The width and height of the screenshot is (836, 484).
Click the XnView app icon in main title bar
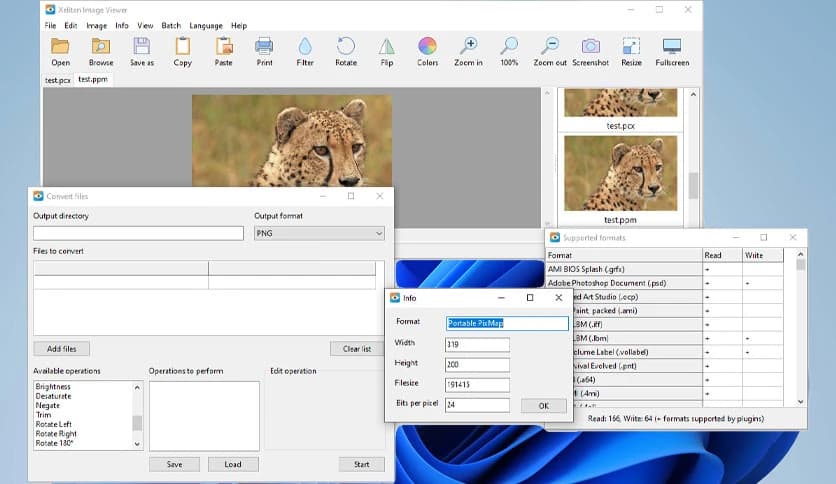[50, 10]
